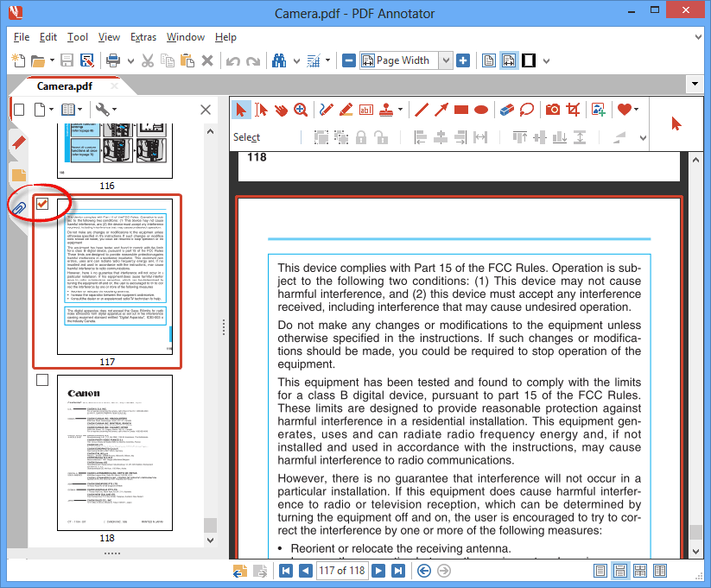Check the box on page 118 thumbnail
Viewport: 711px width, 588px height.
pyautogui.click(x=41, y=379)
